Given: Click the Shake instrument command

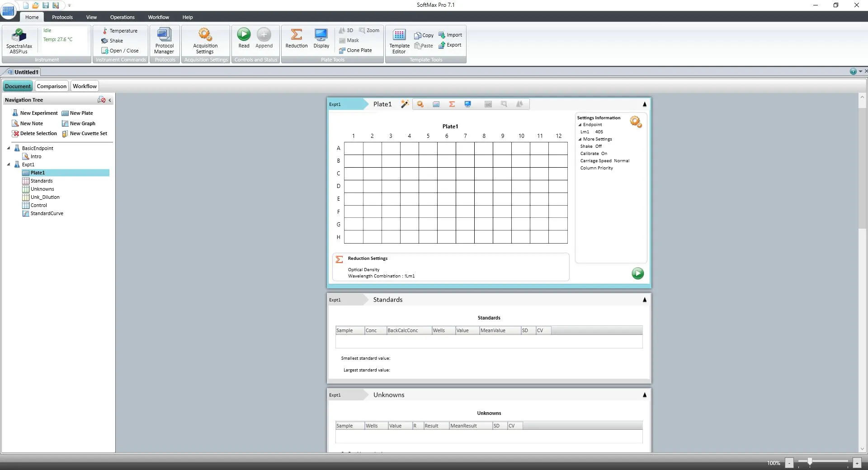Looking at the screenshot, I should (112, 41).
